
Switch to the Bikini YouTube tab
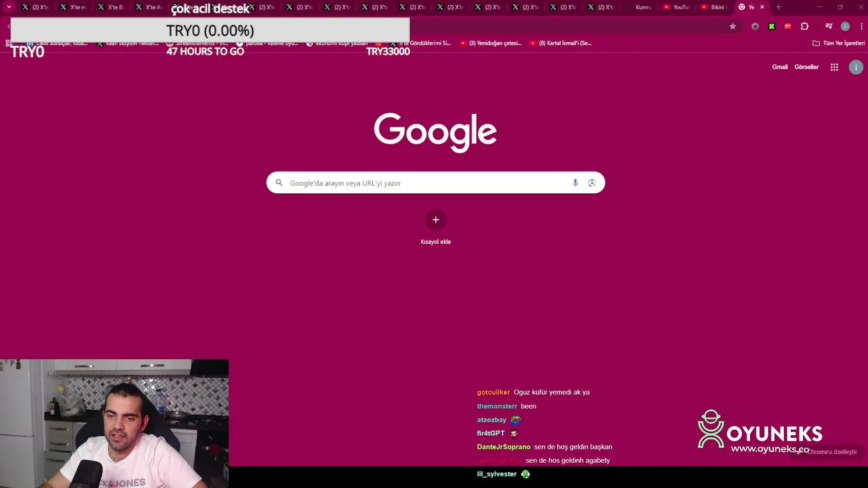coord(713,7)
